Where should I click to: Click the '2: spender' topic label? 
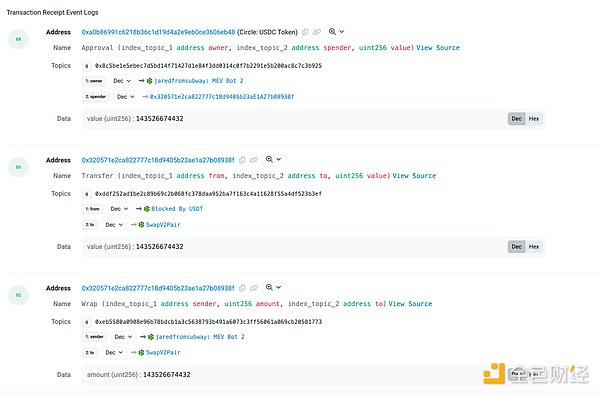coord(96,97)
